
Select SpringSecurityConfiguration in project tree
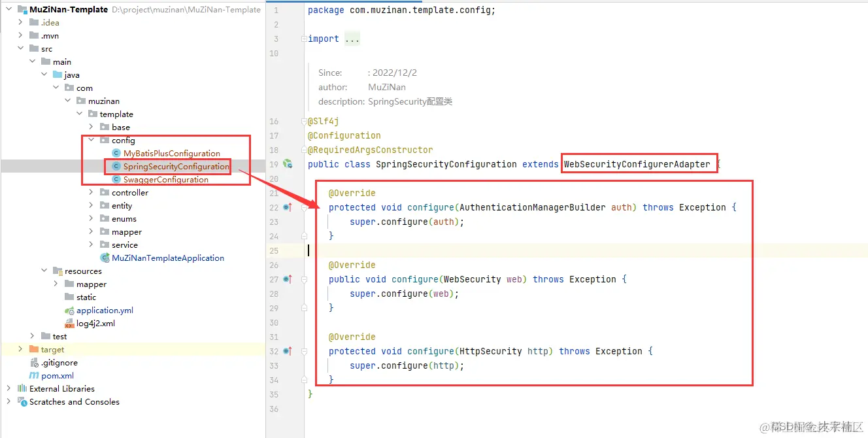pyautogui.click(x=176, y=167)
